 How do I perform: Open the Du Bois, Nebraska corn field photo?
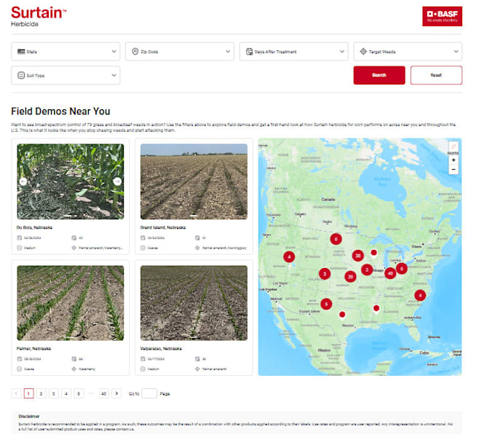pos(71,181)
